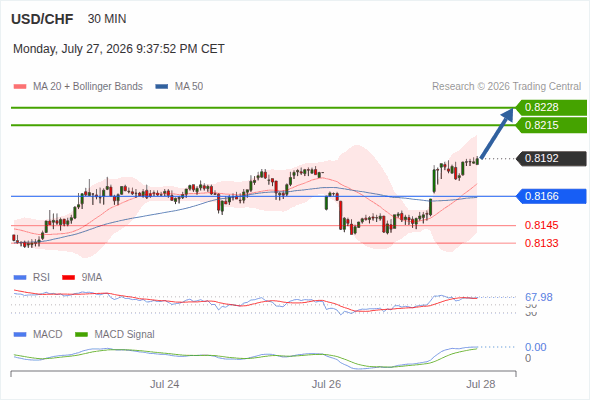Click the Jul 28 axis label
Viewport: 590px width, 400px height.
tap(481, 385)
